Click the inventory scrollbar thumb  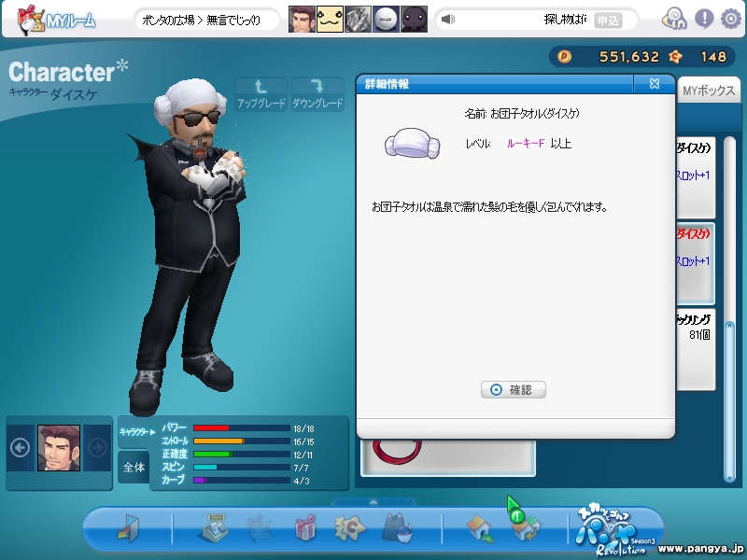pyautogui.click(x=729, y=400)
